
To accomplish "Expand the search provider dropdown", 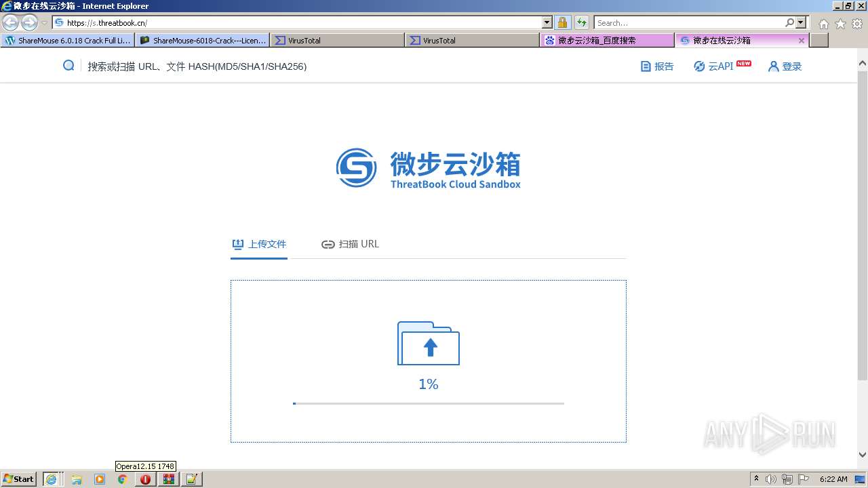I will 801,22.
